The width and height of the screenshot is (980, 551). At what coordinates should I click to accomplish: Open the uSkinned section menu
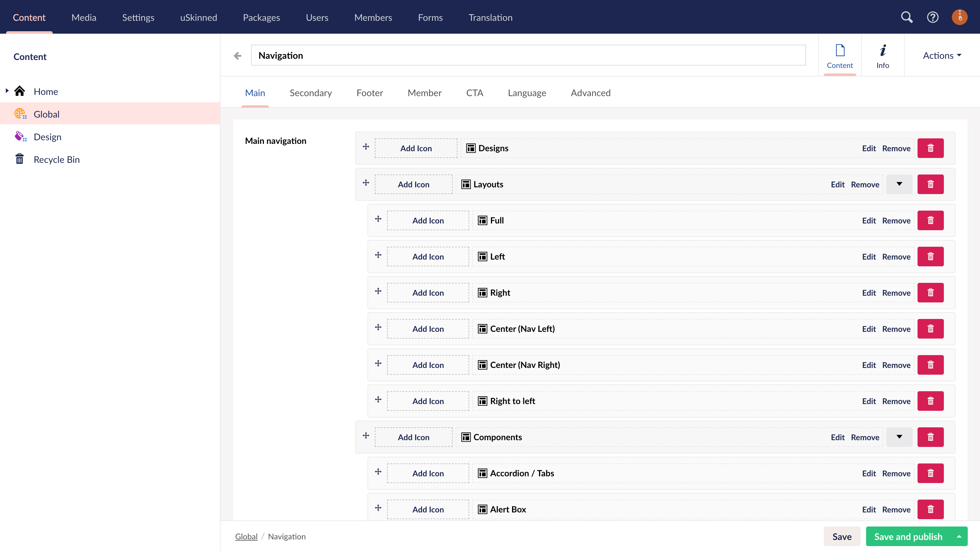pos(198,17)
